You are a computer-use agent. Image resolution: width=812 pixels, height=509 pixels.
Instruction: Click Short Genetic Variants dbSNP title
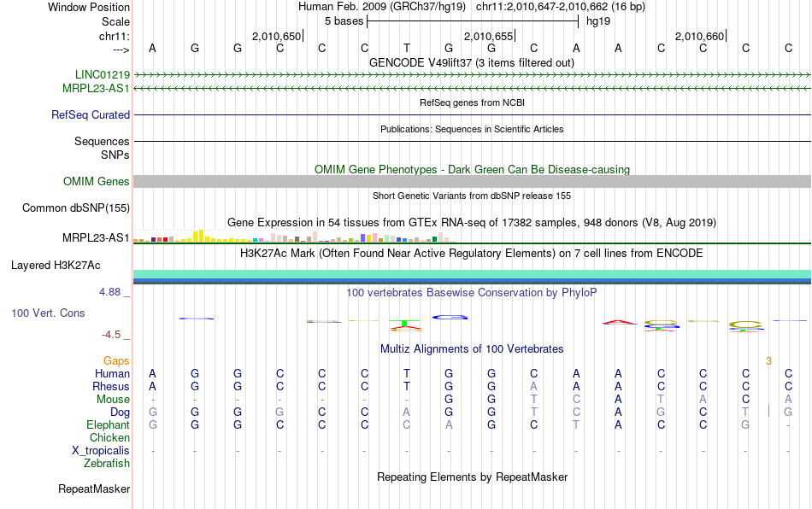click(x=472, y=196)
